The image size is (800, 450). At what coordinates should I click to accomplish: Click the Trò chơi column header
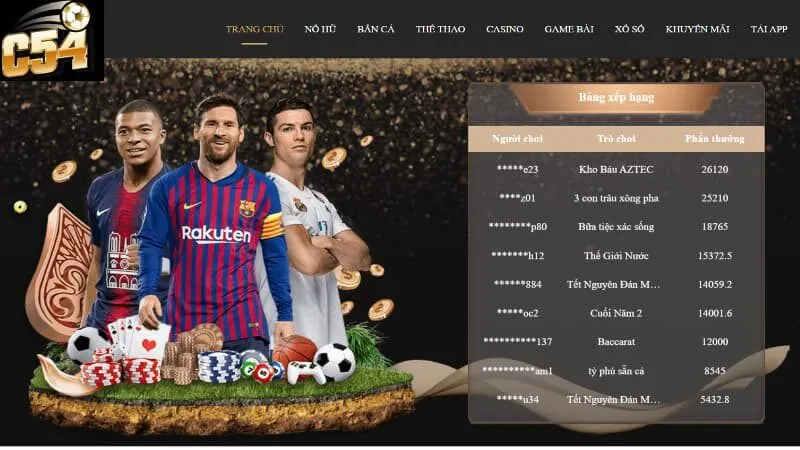click(616, 139)
